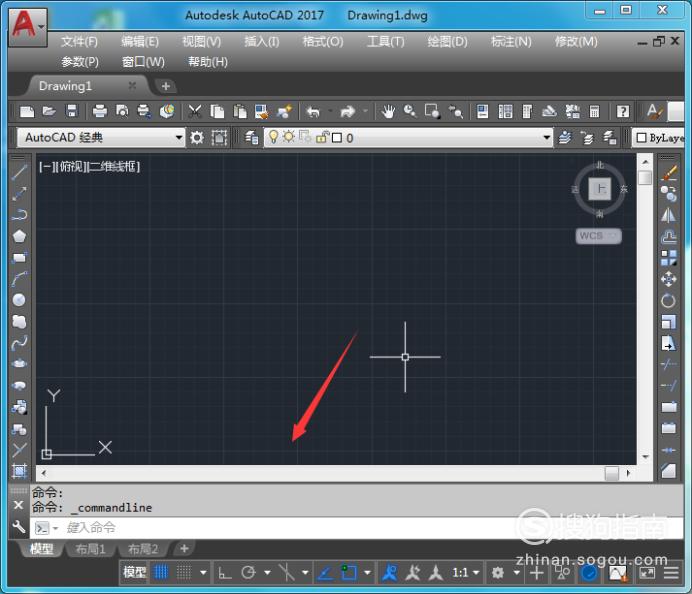Click the Copy clipboard icon
The width and height of the screenshot is (692, 594).
pos(217,111)
